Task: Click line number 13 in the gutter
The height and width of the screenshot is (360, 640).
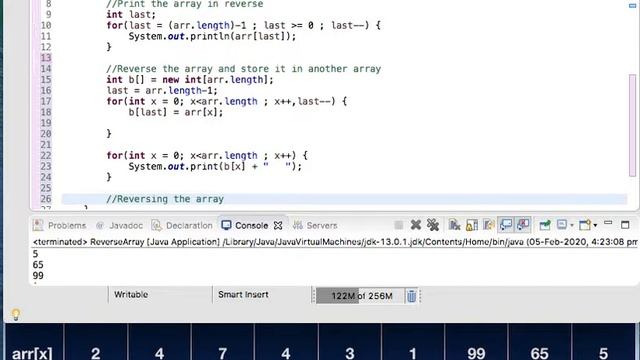Action: [46, 58]
